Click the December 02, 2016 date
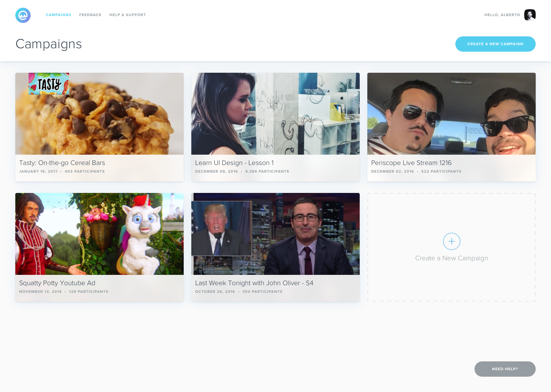The image size is (551, 392). (393, 171)
